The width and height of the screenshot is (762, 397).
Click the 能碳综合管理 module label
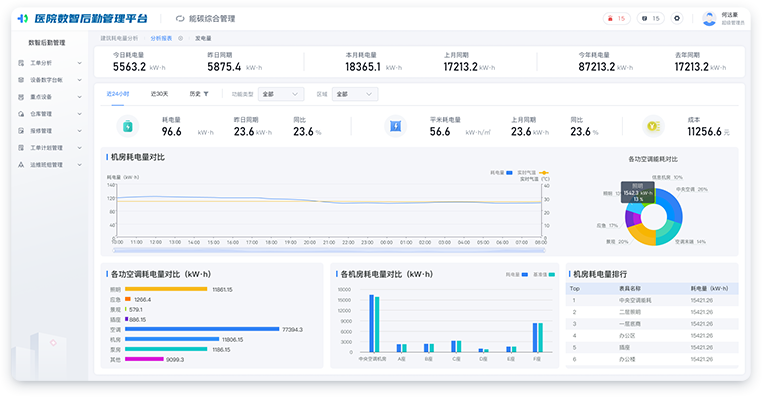[212, 18]
